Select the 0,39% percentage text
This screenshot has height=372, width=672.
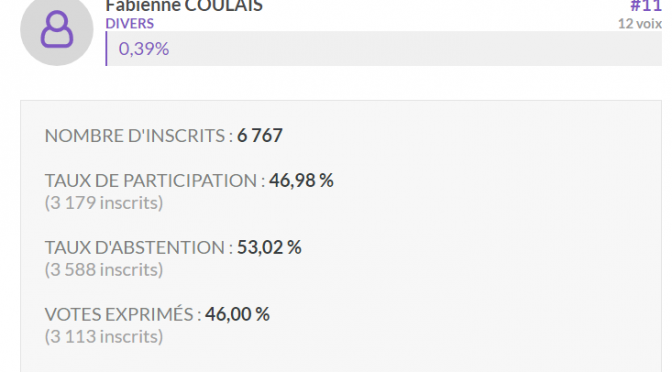point(144,49)
